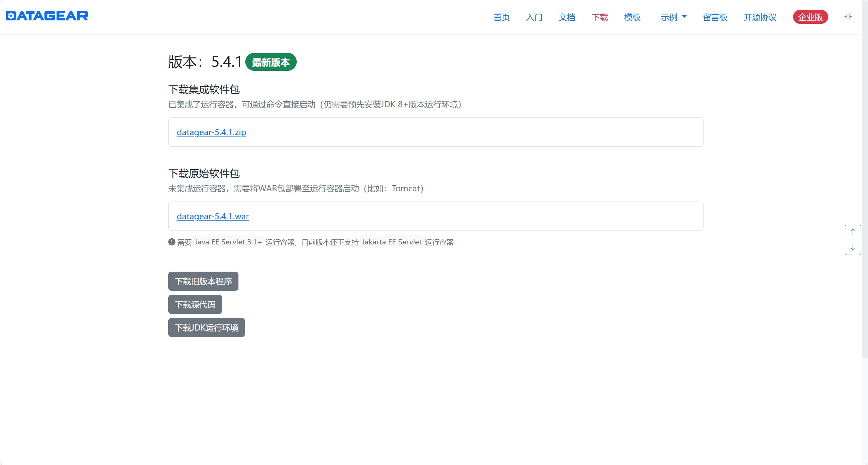Screen dimensions: 868x465
Task: Open the 开源协议 nav item
Action: 760,17
